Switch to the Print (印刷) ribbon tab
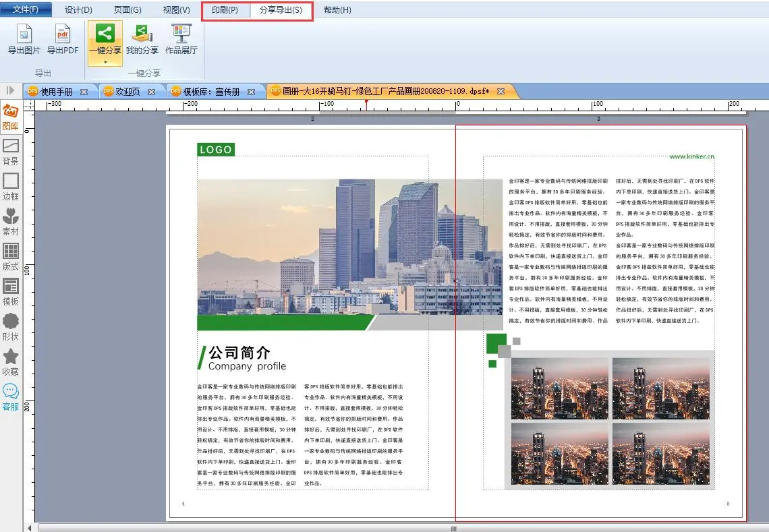Image resolution: width=769 pixels, height=532 pixels. tap(225, 10)
